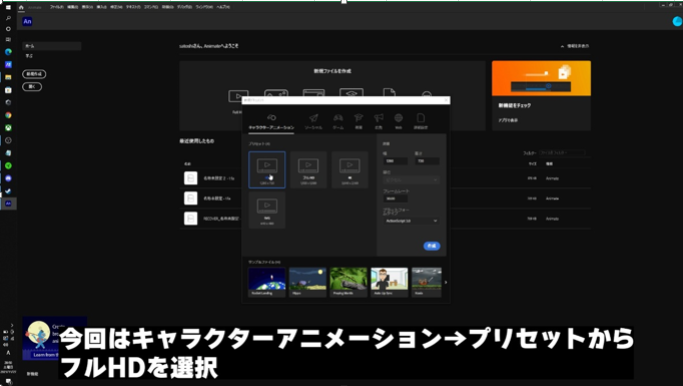Show next sample files with arrow
Image resolution: width=683 pixels, height=386 pixels.
[446, 282]
